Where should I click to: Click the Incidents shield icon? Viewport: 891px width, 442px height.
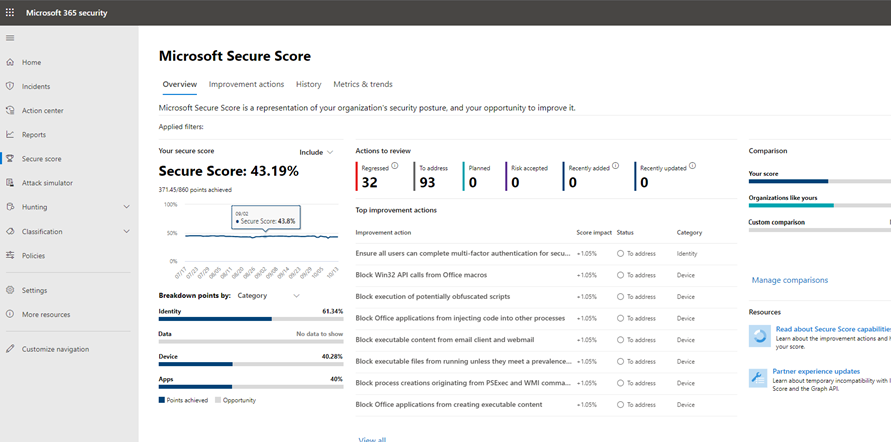click(10, 86)
